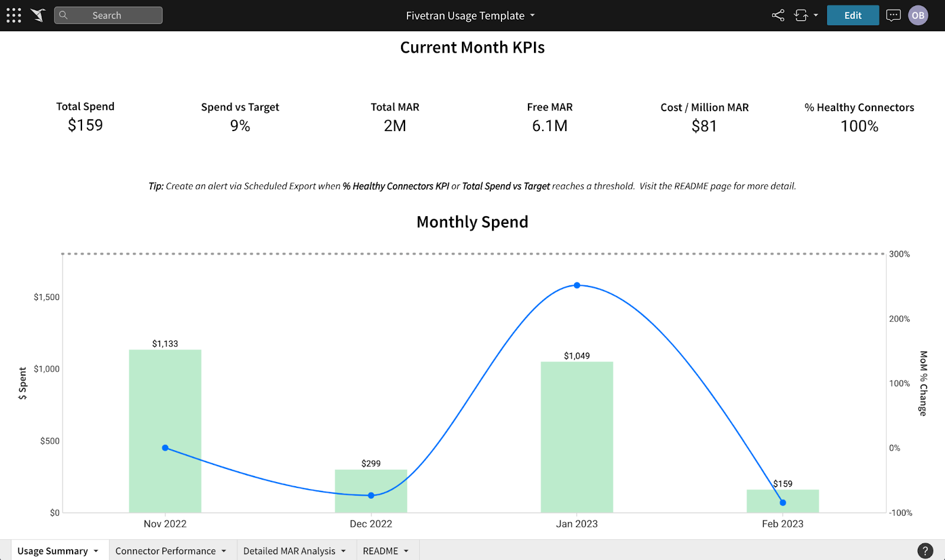This screenshot has width=945, height=560.
Task: Click the magnifier icon in the search bar
Action: (x=63, y=15)
